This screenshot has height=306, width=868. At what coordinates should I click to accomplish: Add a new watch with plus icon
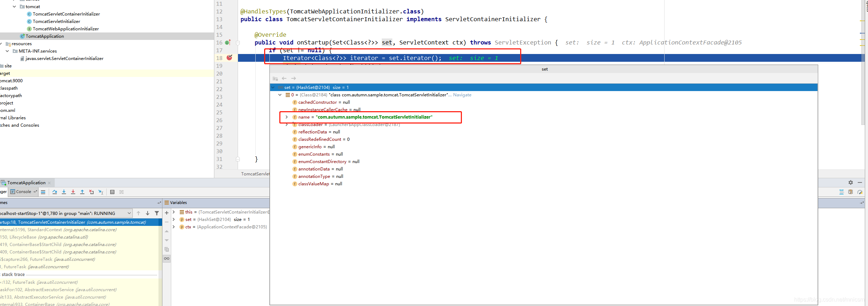pyautogui.click(x=167, y=213)
